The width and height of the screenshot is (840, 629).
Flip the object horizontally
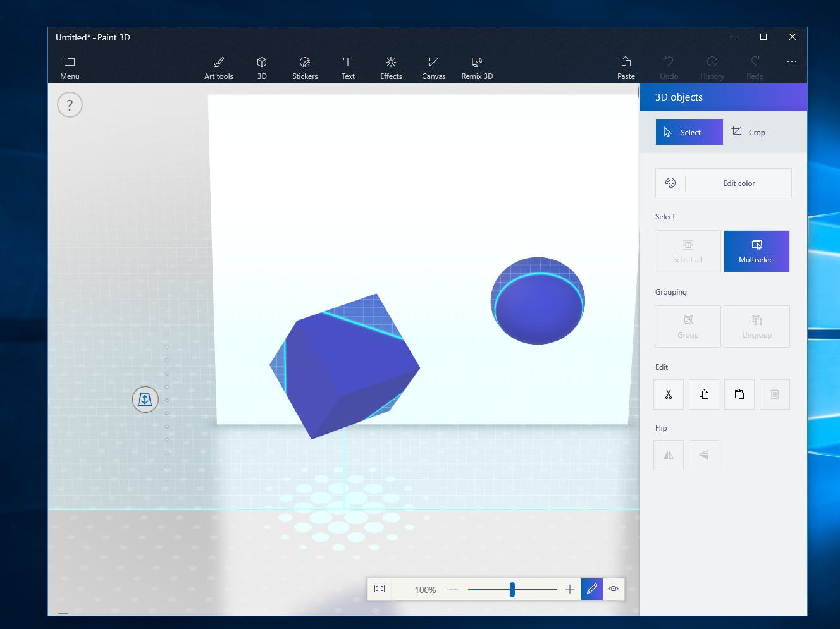669,455
